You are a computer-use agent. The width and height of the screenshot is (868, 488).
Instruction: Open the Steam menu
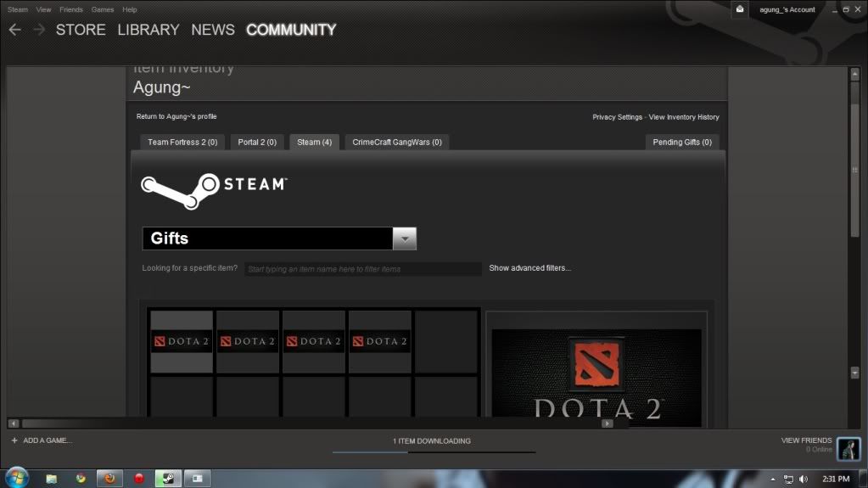click(18, 9)
